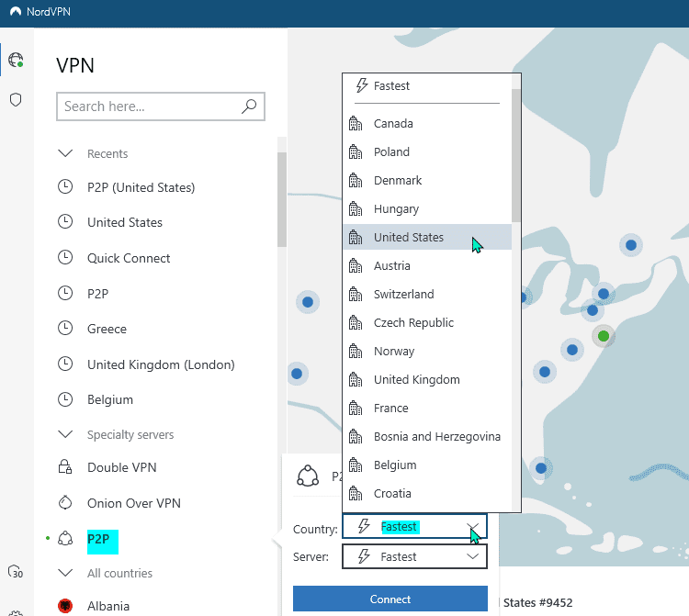
Task: Collapse the Specialty servers section
Action: pos(65,434)
